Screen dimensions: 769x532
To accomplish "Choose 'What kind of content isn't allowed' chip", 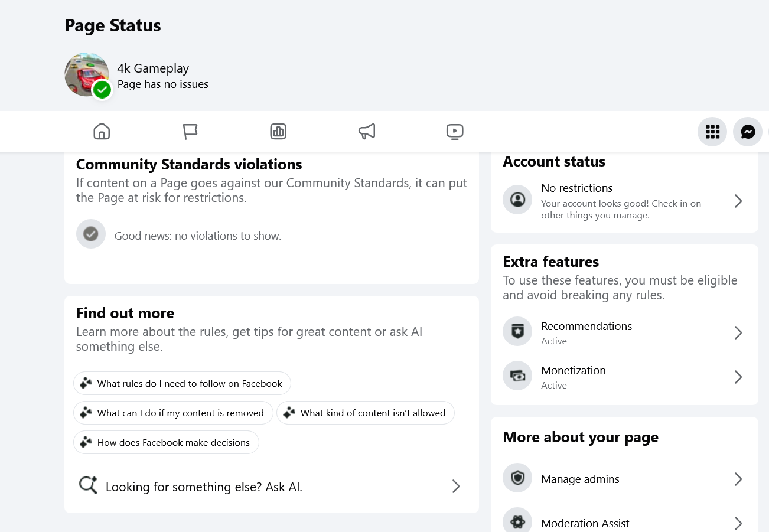I will pyautogui.click(x=366, y=413).
